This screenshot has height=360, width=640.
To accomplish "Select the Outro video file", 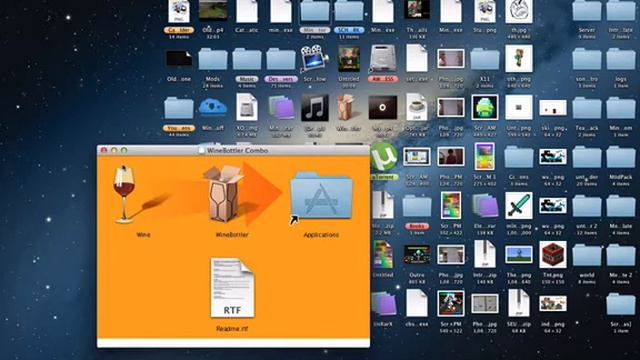I will 417,255.
